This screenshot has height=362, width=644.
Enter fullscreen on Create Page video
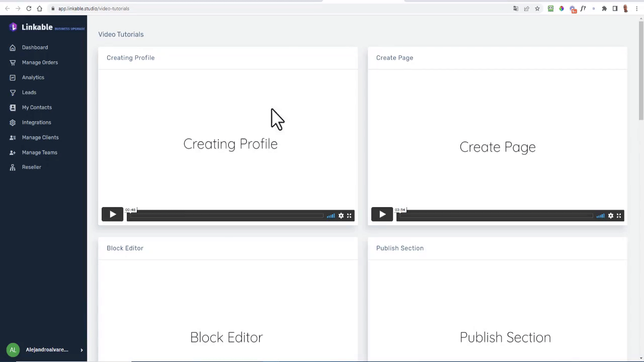coord(619,216)
